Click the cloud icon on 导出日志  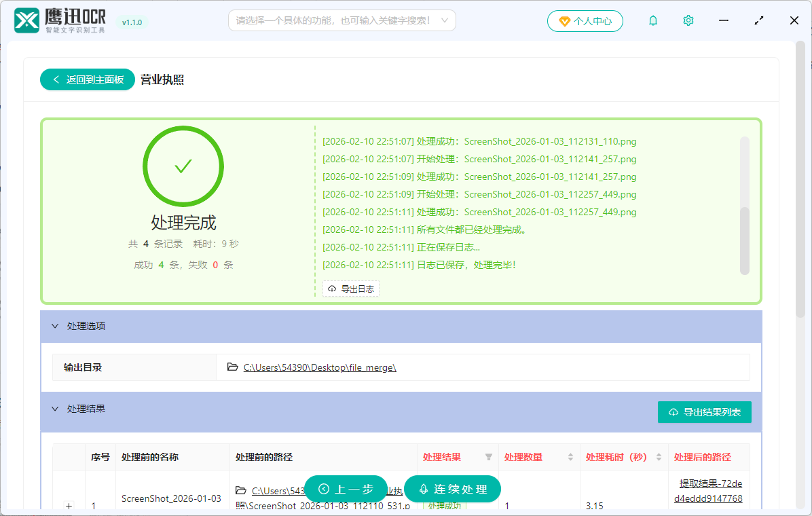click(332, 289)
